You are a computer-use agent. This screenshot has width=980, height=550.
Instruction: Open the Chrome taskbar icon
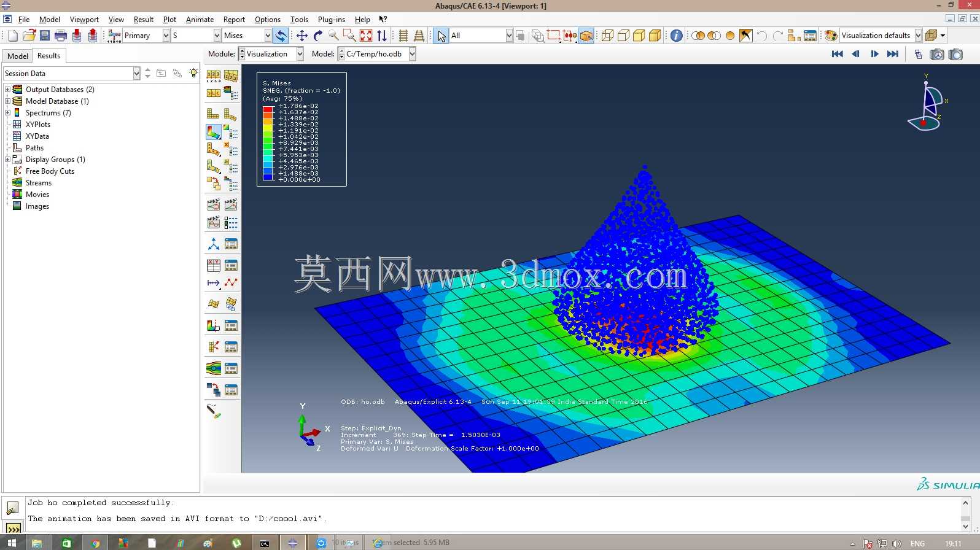95,543
